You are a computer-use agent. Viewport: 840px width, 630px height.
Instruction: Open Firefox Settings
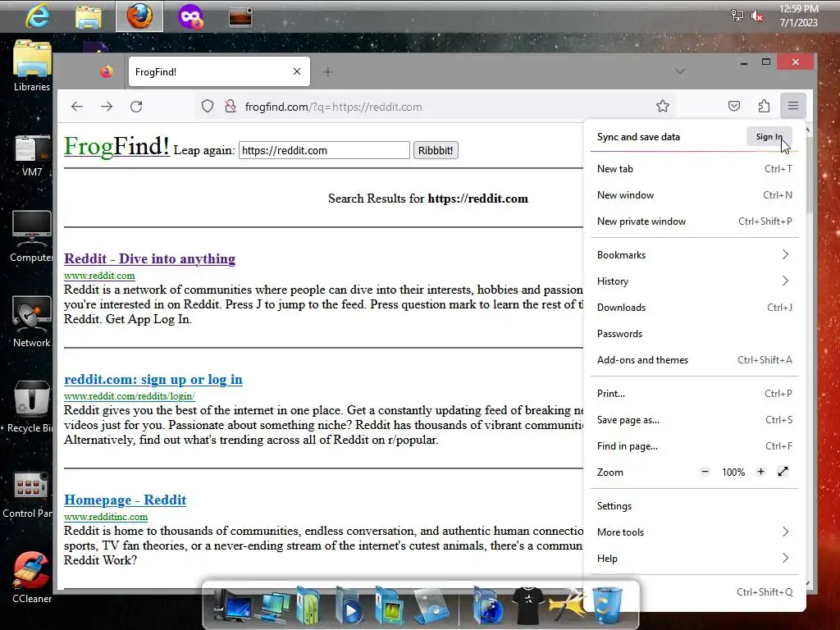(694, 505)
